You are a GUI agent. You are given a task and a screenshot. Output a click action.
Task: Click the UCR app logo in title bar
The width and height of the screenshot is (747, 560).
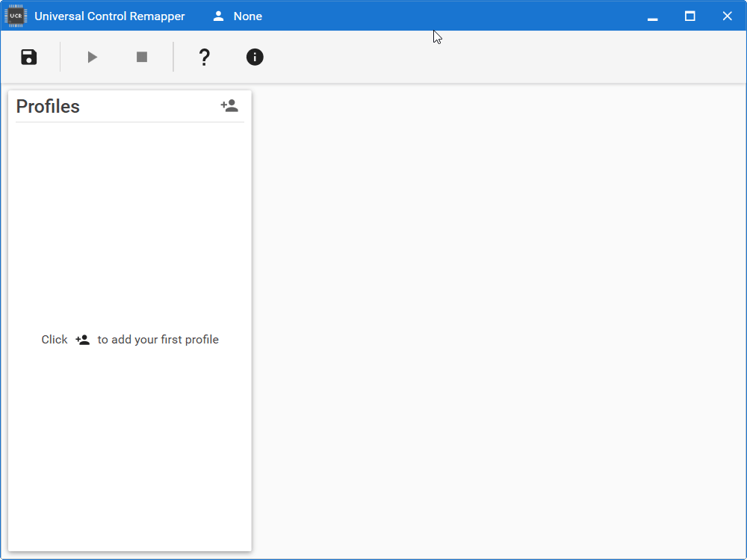[16, 16]
